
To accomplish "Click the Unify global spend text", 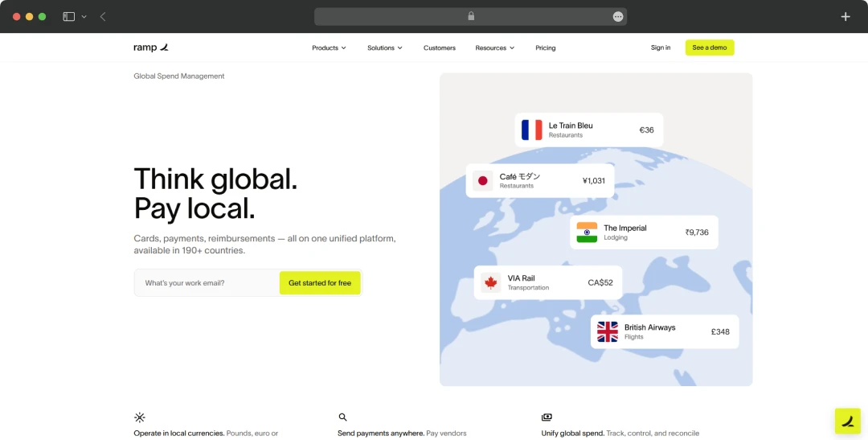I will click(572, 434).
